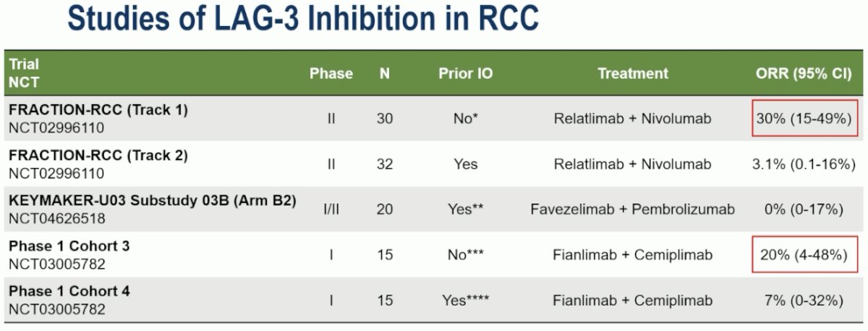Select the Prior IO column header
The height and width of the screenshot is (331, 868).
tap(465, 73)
